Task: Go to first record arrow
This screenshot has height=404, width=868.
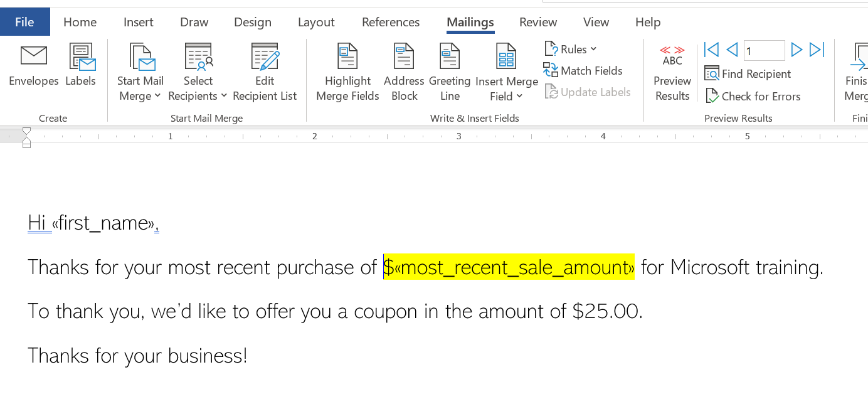Action: point(711,50)
